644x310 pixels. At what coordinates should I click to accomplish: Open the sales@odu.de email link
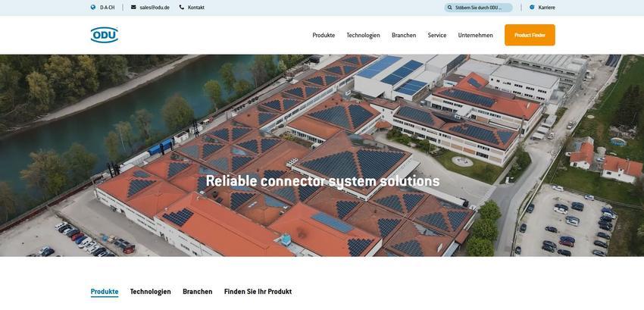point(155,8)
